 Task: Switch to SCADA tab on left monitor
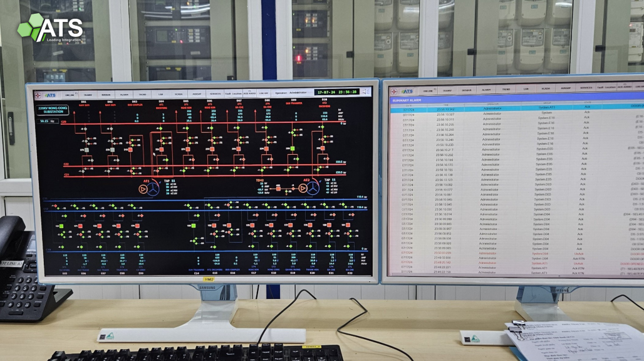tap(179, 94)
